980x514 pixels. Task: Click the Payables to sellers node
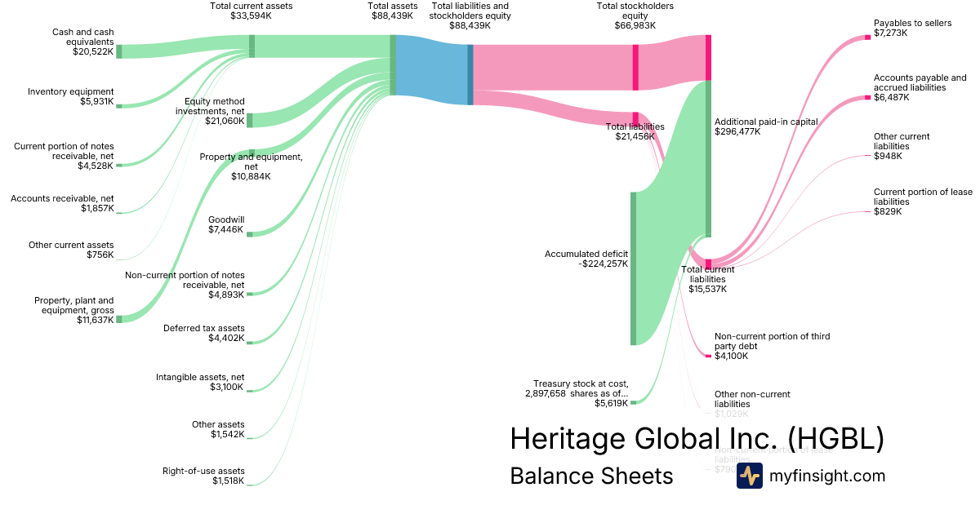pyautogui.click(x=868, y=38)
